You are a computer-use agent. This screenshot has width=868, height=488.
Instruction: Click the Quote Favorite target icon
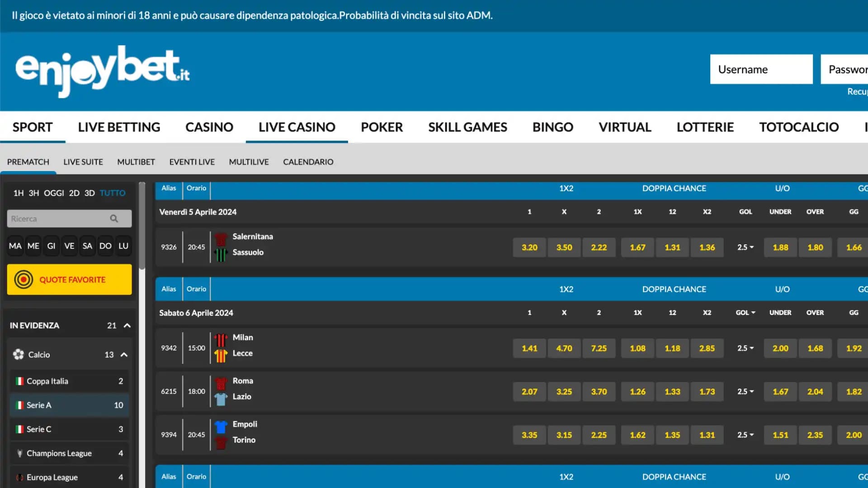(x=24, y=280)
